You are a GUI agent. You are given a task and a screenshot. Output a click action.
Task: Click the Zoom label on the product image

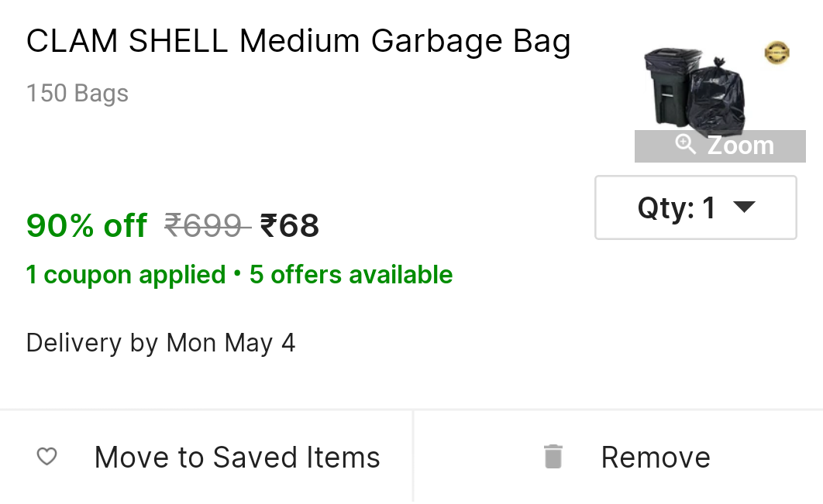[740, 146]
